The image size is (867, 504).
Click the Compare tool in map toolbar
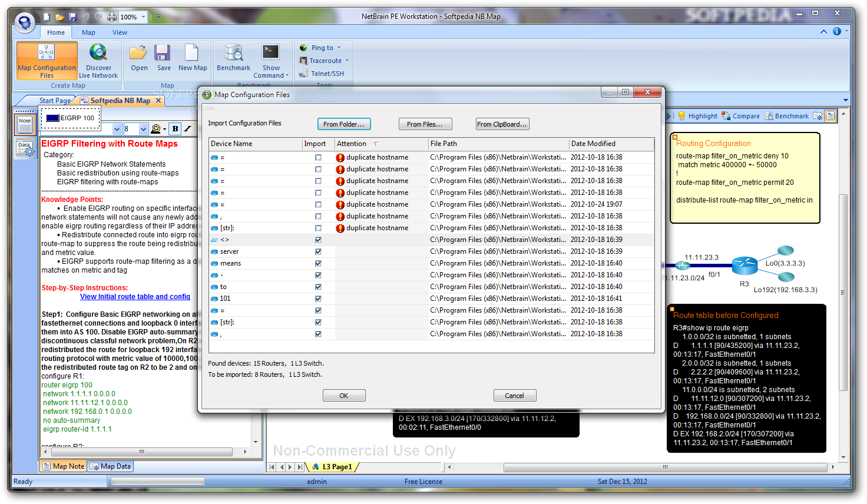pyautogui.click(x=740, y=116)
